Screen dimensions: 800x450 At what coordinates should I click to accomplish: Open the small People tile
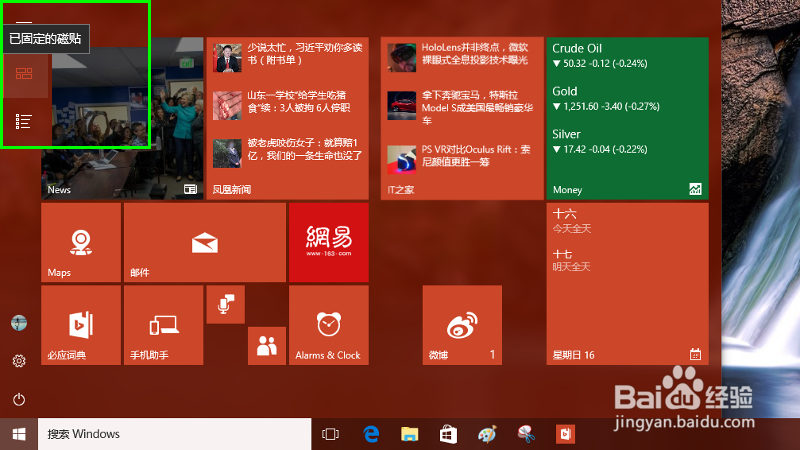point(267,346)
